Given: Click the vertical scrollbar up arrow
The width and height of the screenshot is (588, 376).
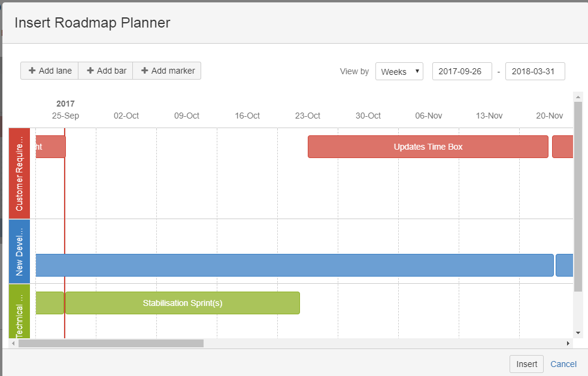Looking at the screenshot, I should [578, 96].
